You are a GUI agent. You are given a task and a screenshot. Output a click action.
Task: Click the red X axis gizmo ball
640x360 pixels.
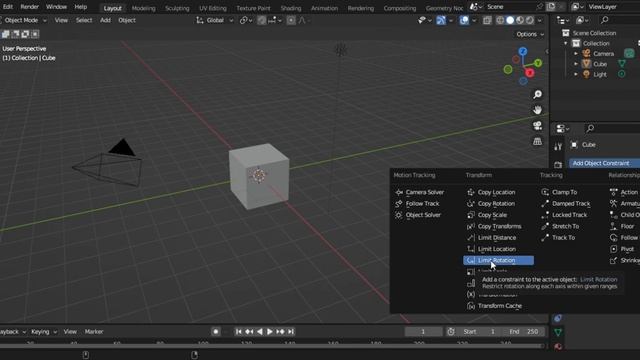point(529,73)
